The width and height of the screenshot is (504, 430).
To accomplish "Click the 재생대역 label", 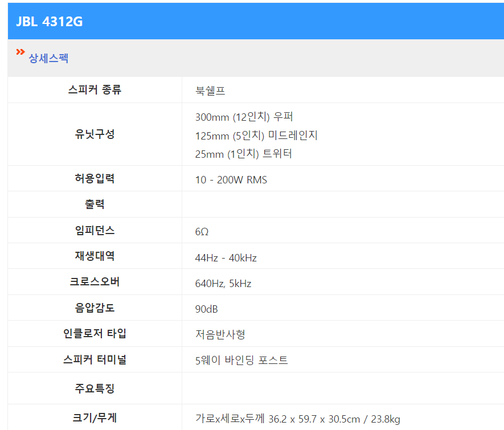I will pyautogui.click(x=95, y=256).
